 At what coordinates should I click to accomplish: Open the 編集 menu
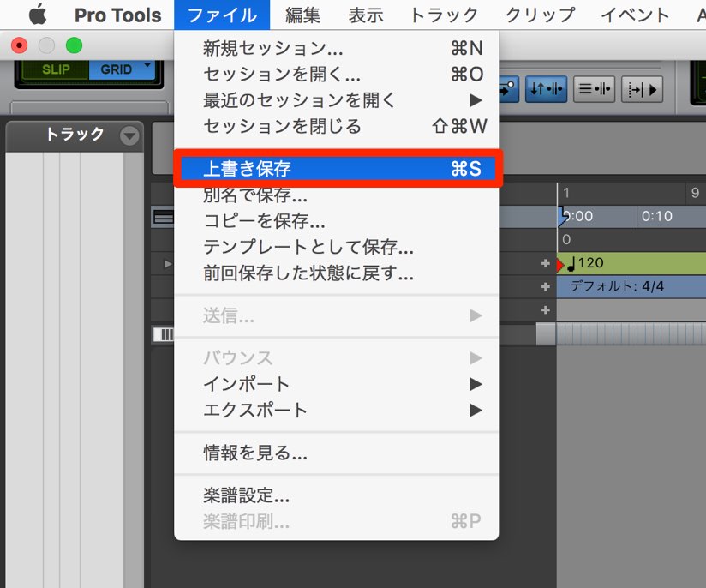[x=302, y=15]
